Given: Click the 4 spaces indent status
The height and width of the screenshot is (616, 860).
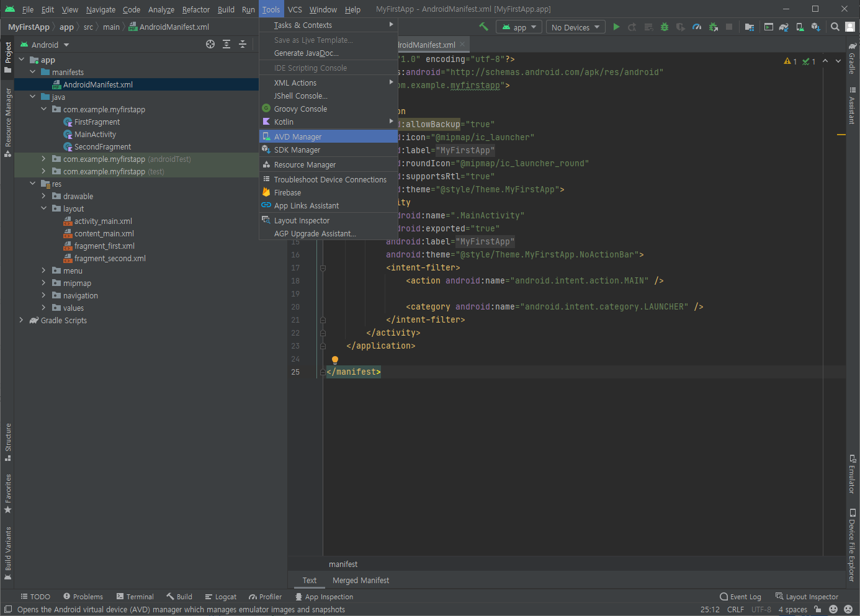Looking at the screenshot, I should tap(792, 609).
